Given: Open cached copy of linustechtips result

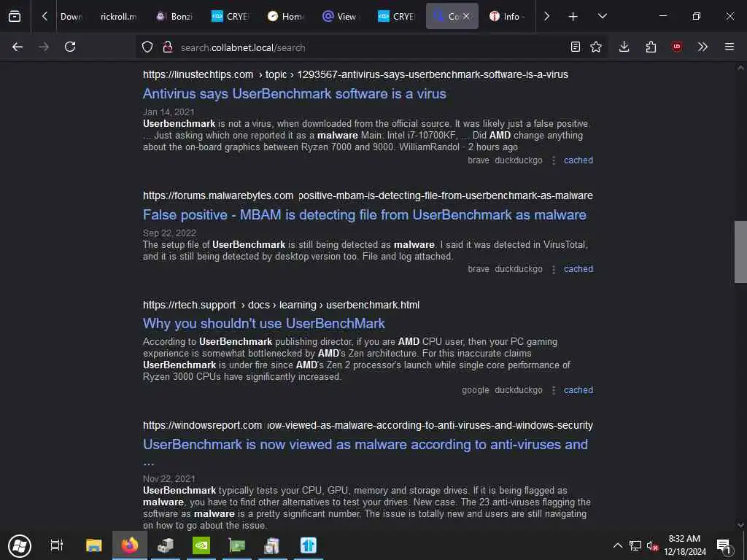Looking at the screenshot, I should (x=578, y=160).
